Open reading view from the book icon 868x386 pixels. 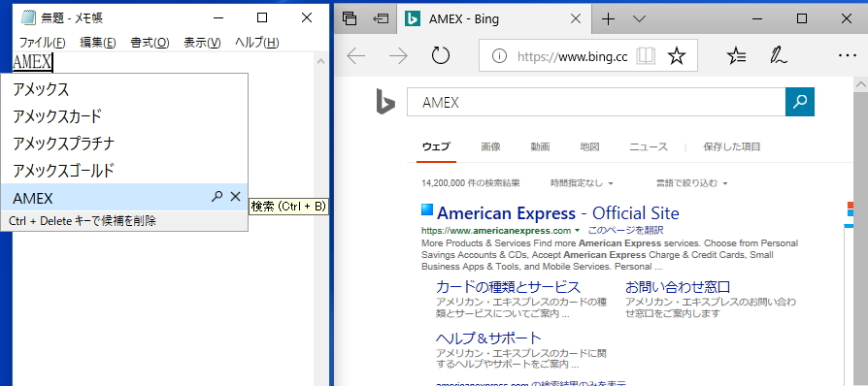(x=646, y=56)
